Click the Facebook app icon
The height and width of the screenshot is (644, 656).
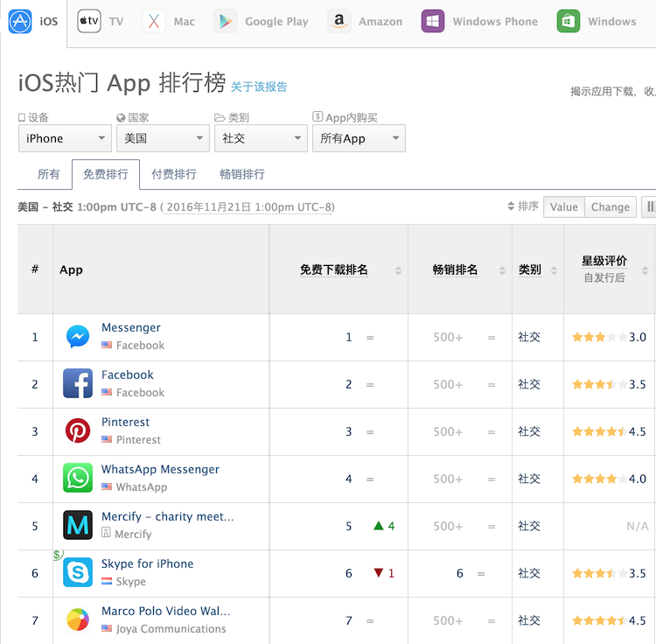pos(78,384)
